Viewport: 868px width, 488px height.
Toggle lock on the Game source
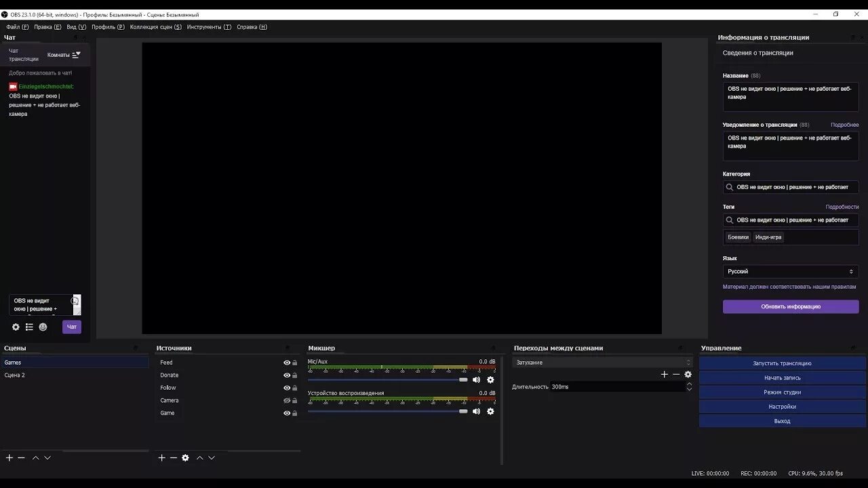click(x=294, y=413)
